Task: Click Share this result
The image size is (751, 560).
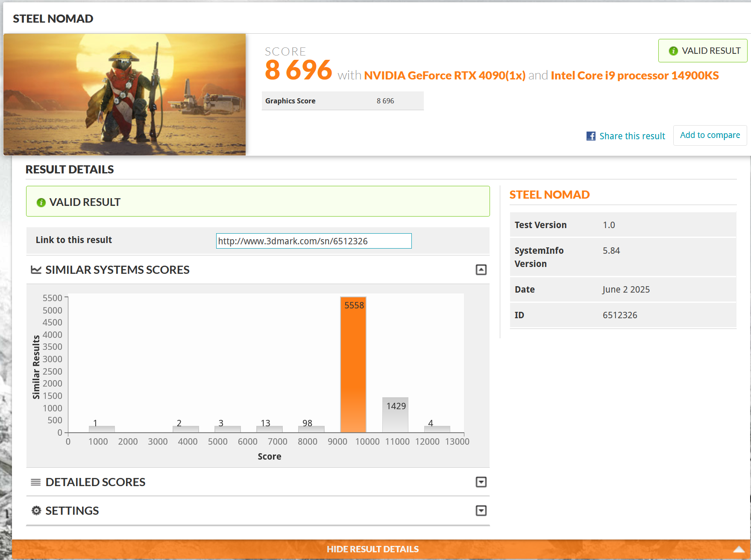Action: (632, 136)
